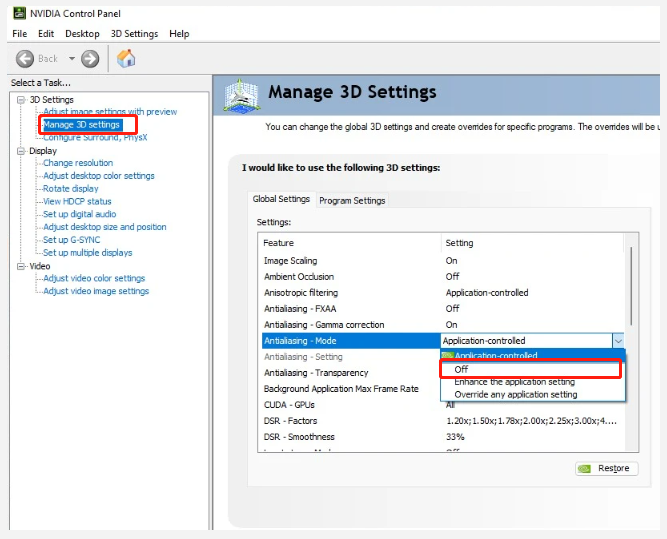Collapse the Video tree node
Image resolution: width=667 pixels, height=539 pixels.
(20, 266)
